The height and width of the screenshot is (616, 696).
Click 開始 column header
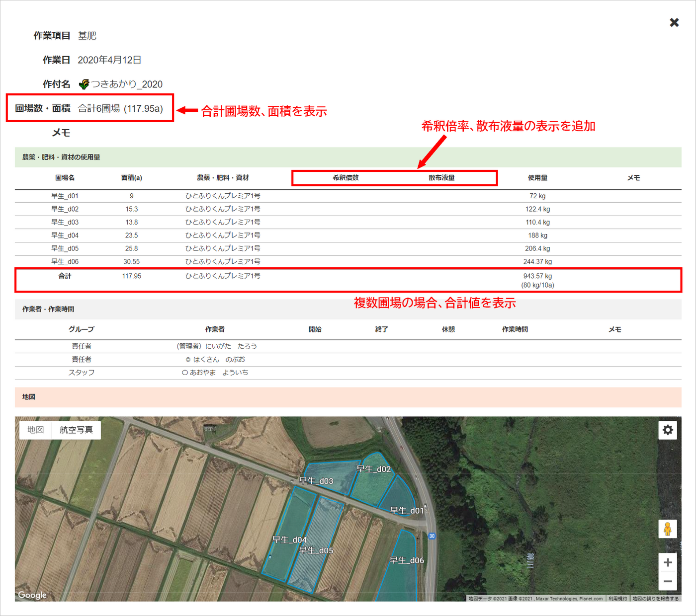[x=315, y=329]
